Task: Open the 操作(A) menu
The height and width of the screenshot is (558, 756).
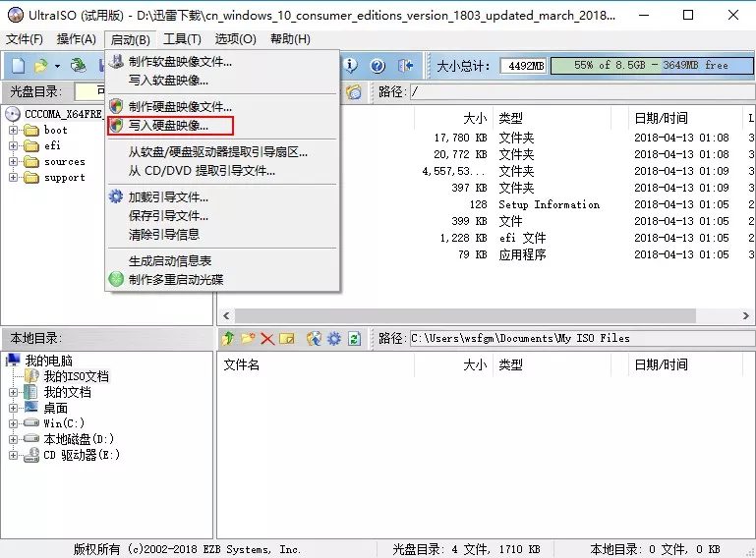Action: [x=76, y=39]
